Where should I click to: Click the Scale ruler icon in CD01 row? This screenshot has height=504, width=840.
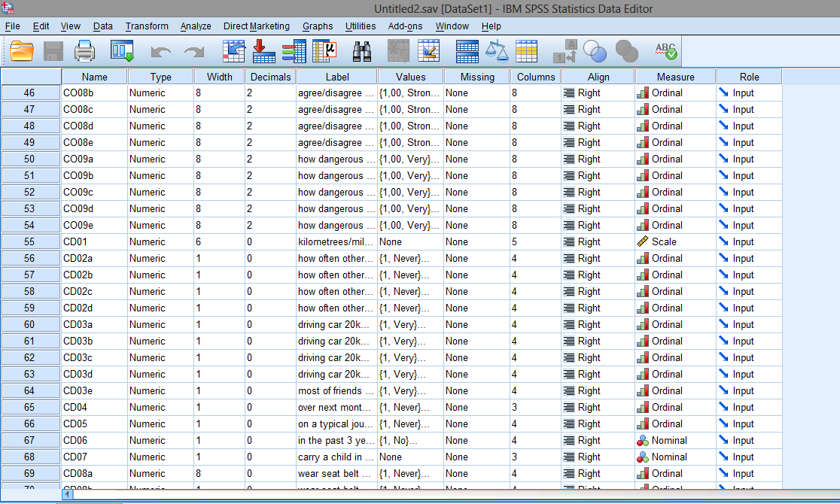[642, 241]
